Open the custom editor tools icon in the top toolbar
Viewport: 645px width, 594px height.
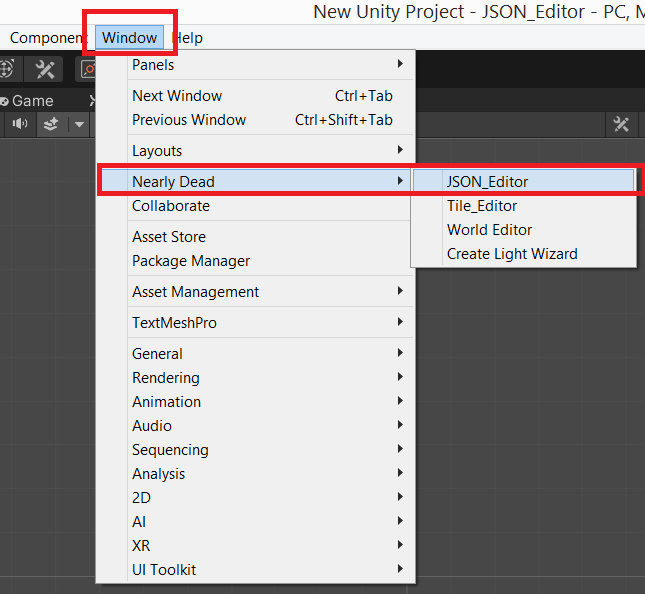tap(45, 69)
